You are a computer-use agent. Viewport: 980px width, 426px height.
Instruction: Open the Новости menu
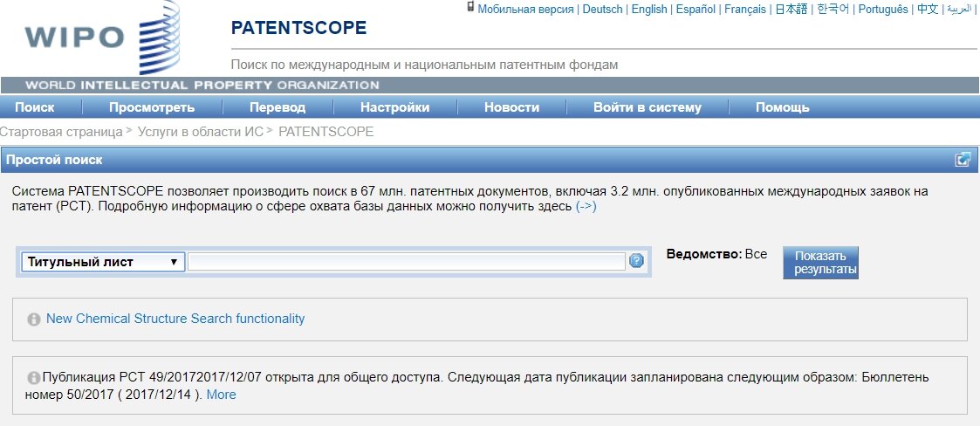pyautogui.click(x=512, y=107)
